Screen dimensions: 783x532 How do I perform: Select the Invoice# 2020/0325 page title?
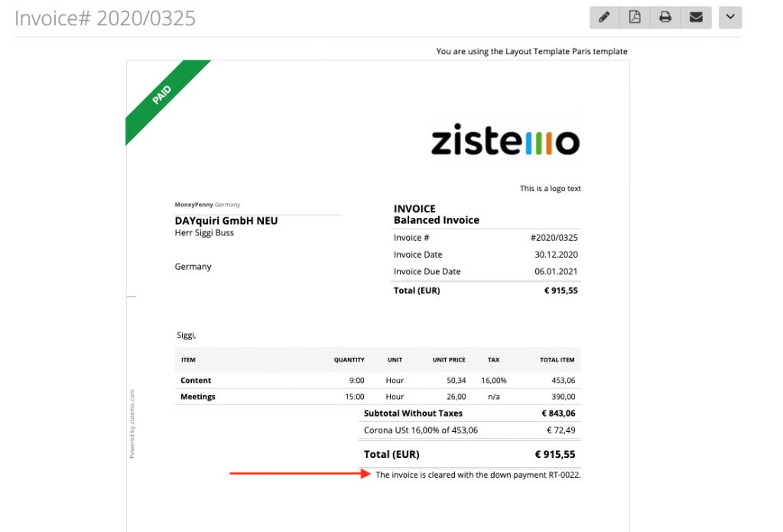pos(105,18)
